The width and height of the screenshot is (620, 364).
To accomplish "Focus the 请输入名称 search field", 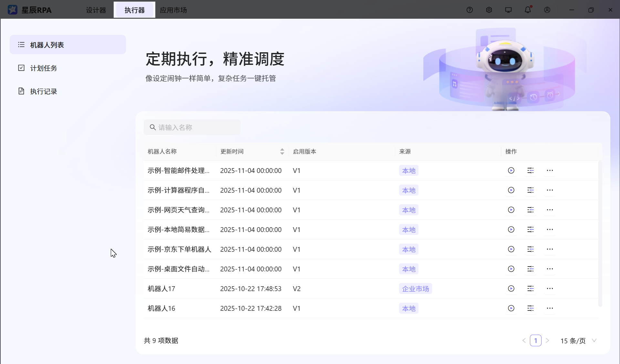I will (194, 127).
